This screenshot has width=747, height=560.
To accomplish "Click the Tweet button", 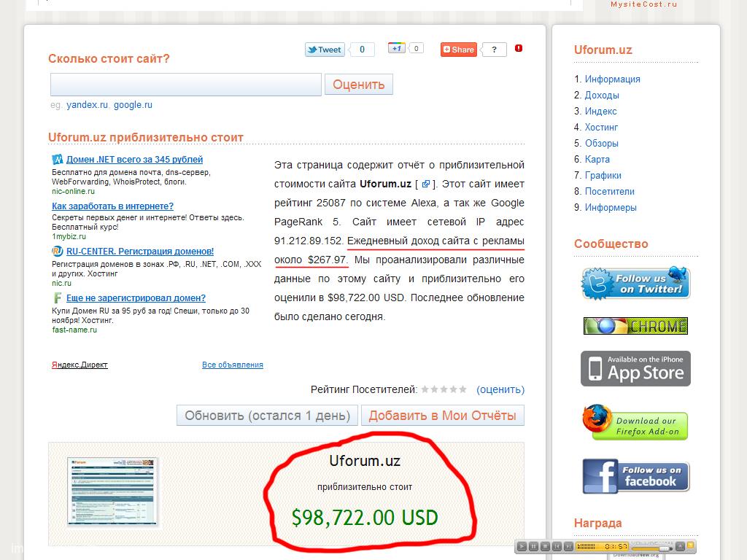I will coord(325,50).
